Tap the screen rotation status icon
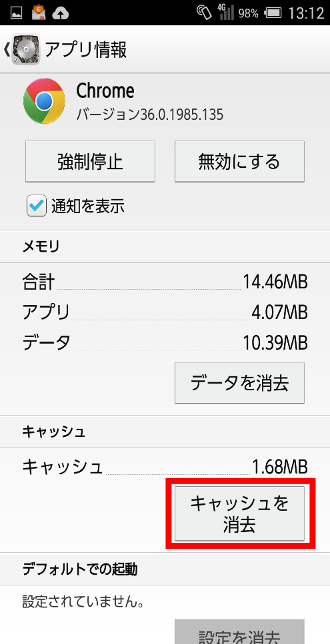This screenshot has height=644, width=330. (203, 13)
